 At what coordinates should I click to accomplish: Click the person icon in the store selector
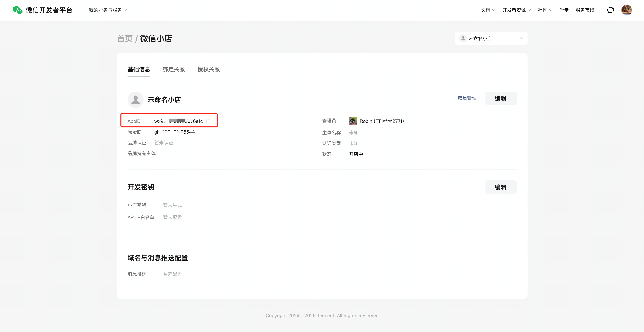point(463,38)
